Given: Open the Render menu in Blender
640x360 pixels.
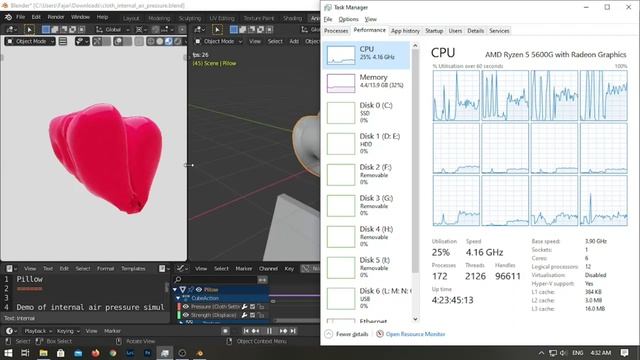Looking at the screenshot, I should (x=56, y=17).
